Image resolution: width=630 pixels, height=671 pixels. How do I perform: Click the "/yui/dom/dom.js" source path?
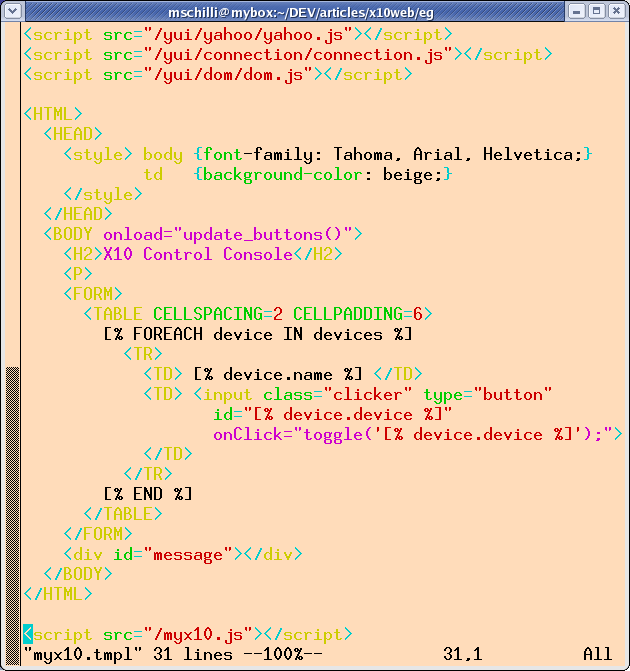pos(228,75)
